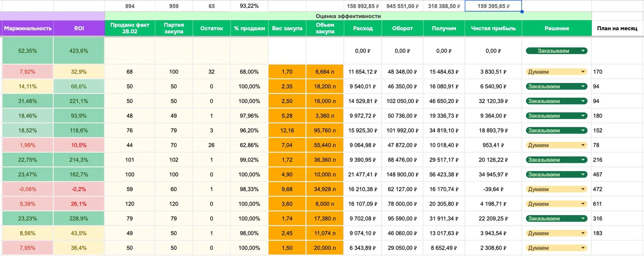The image size is (644, 256).
Task: Select the Чистая прибыль header cell
Action: coord(493,28)
